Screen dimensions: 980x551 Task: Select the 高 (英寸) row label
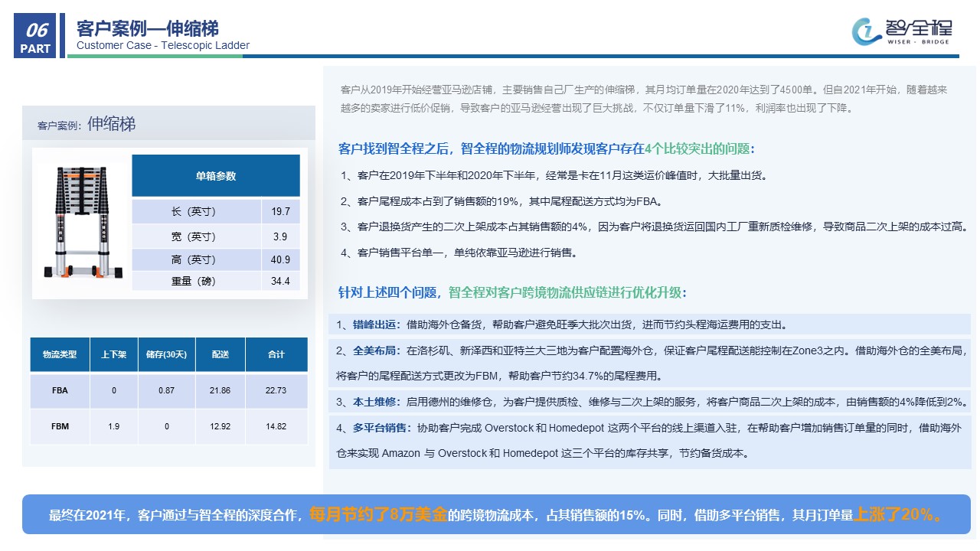[x=197, y=259]
